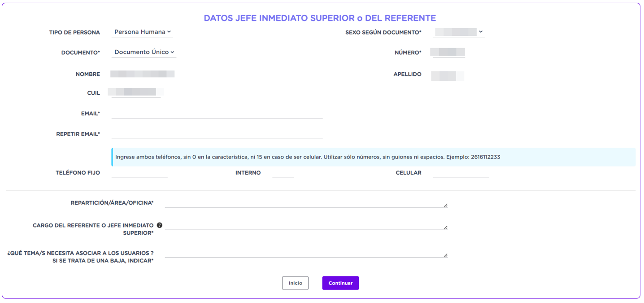Click the REPETIR EMAIL* label
The height and width of the screenshot is (303, 644).
[78, 134]
